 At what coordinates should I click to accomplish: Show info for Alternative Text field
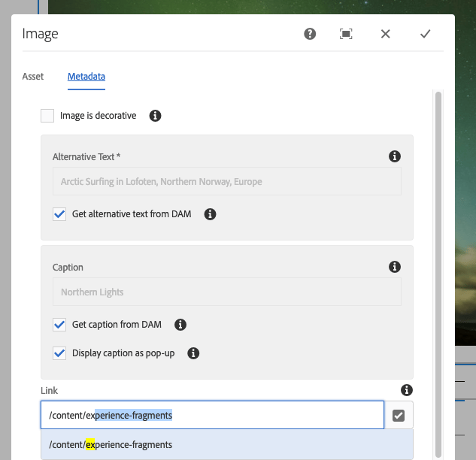(395, 156)
